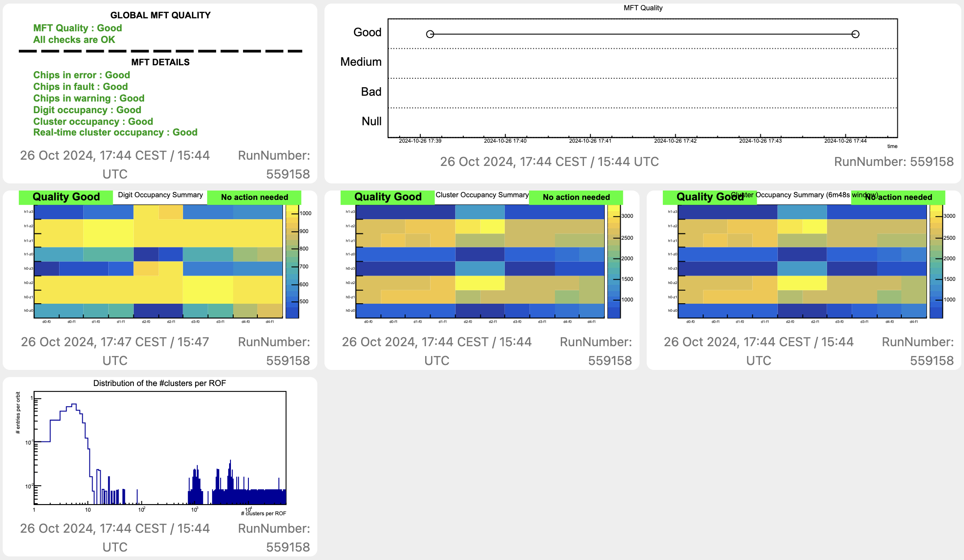Click the first data point on MFT Quality trend
The width and height of the screenshot is (964, 560).
(x=430, y=34)
